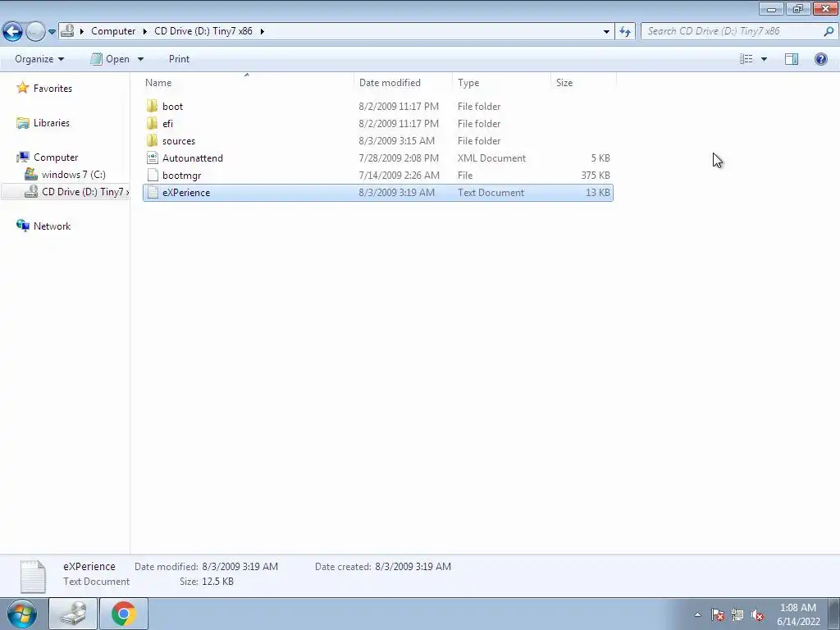Open the Windows Start menu

(22, 614)
